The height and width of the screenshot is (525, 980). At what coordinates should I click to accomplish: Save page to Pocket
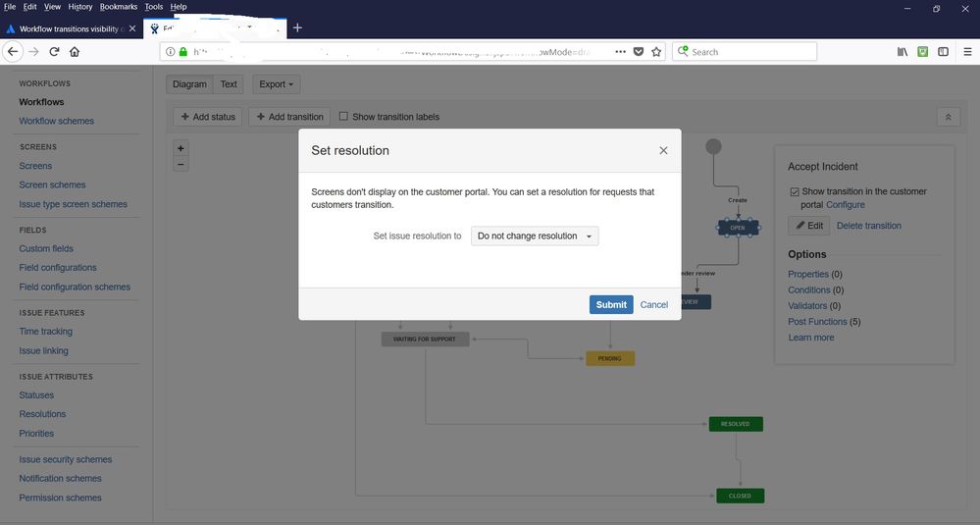[x=638, y=52]
